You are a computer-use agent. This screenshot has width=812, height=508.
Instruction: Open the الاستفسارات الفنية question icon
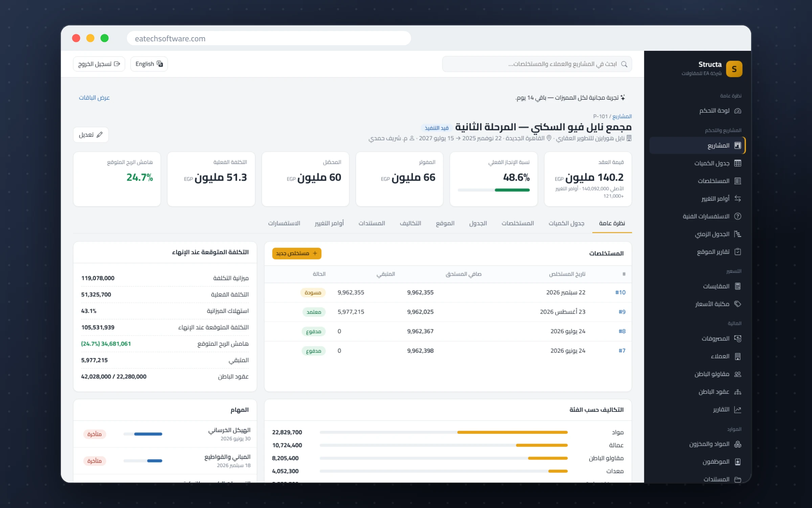738,216
